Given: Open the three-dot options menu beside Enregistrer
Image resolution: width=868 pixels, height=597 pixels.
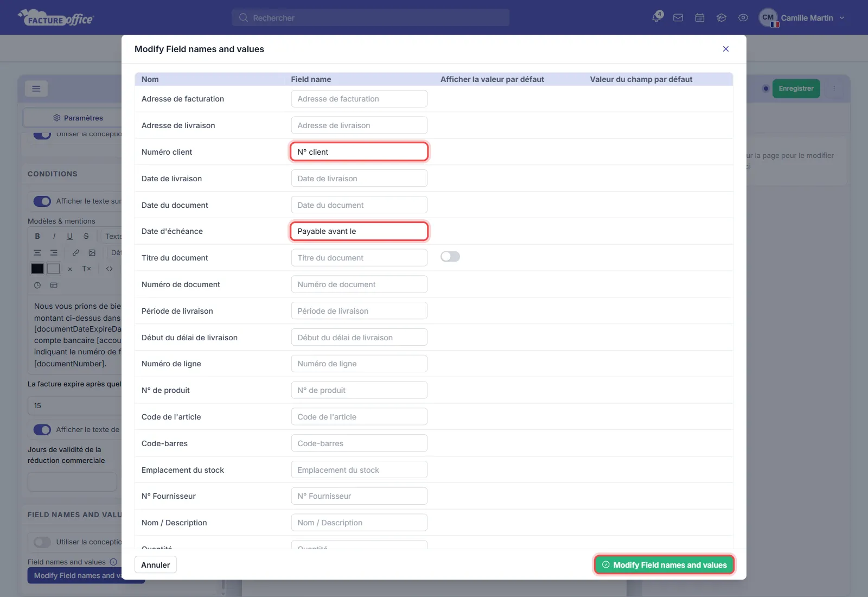Looking at the screenshot, I should click(834, 88).
